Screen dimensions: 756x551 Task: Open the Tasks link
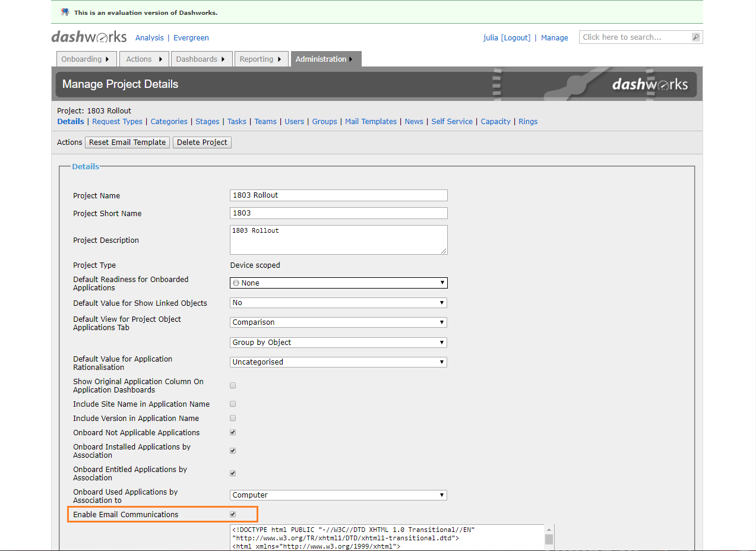point(237,121)
